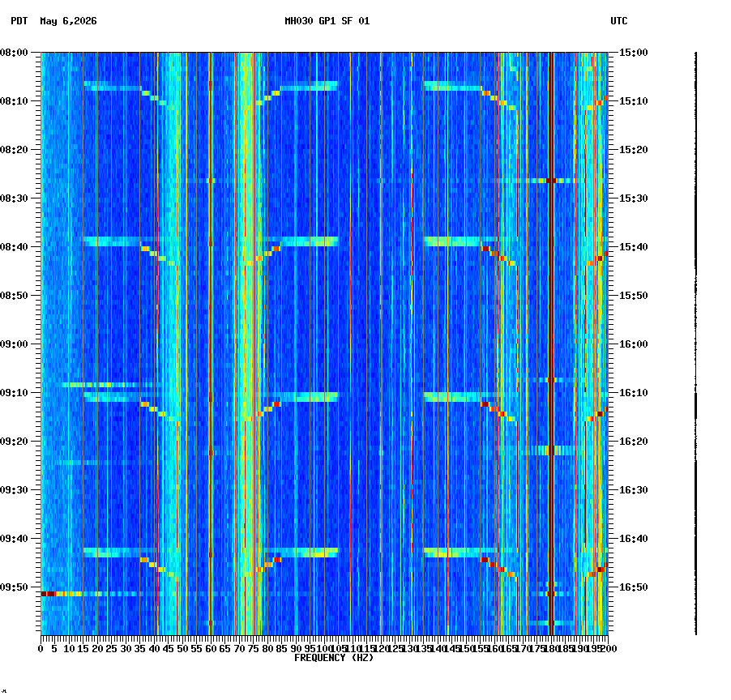Click the dark red 180 Hz spectral line

click(x=551, y=344)
